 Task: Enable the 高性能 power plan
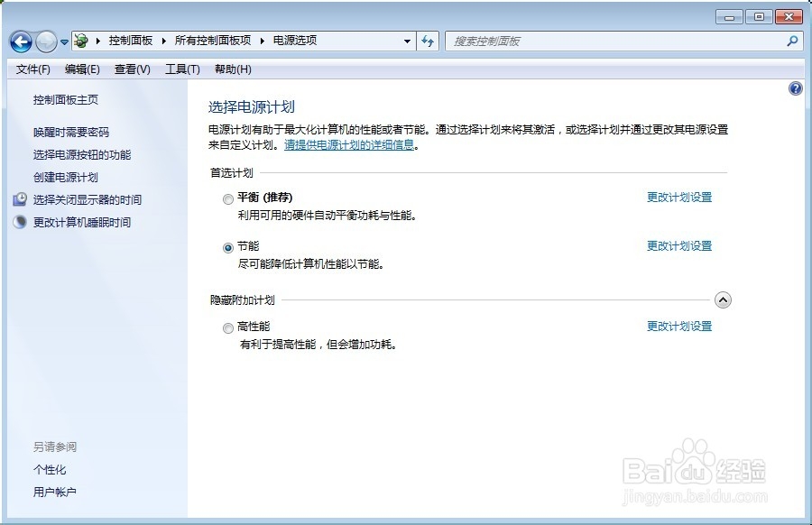pyautogui.click(x=228, y=327)
